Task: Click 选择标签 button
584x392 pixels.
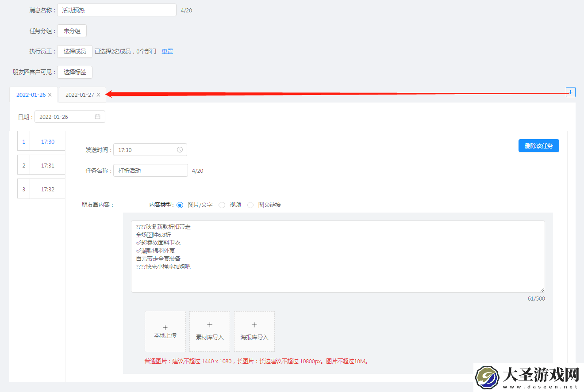Action: [75, 72]
